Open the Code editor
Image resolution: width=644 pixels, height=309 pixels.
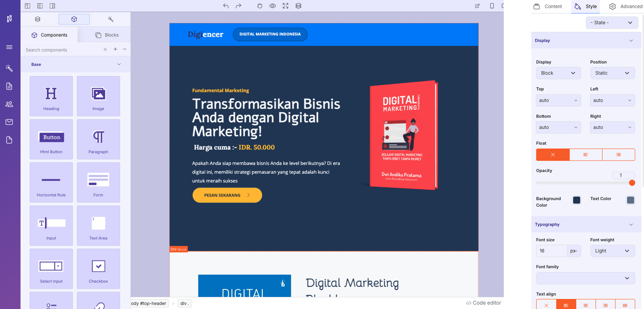(x=483, y=303)
